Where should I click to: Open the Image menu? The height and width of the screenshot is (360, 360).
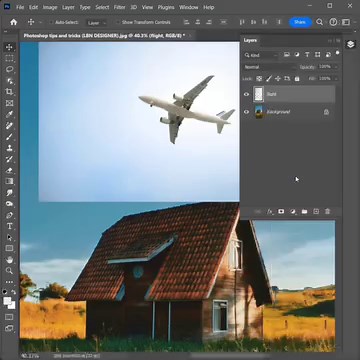(49, 7)
